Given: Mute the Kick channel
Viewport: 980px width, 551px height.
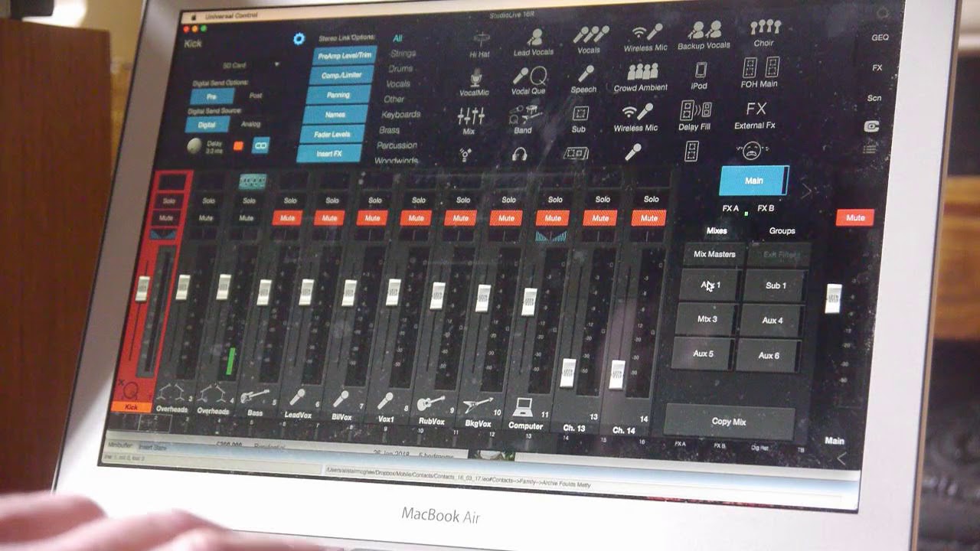Looking at the screenshot, I should click(166, 218).
